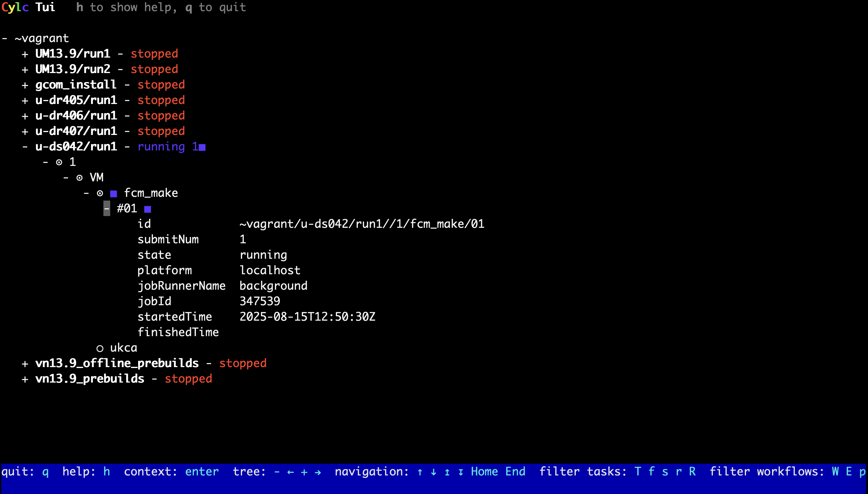Select the ukca task label
The height and width of the screenshot is (494, 868).
[x=124, y=348]
